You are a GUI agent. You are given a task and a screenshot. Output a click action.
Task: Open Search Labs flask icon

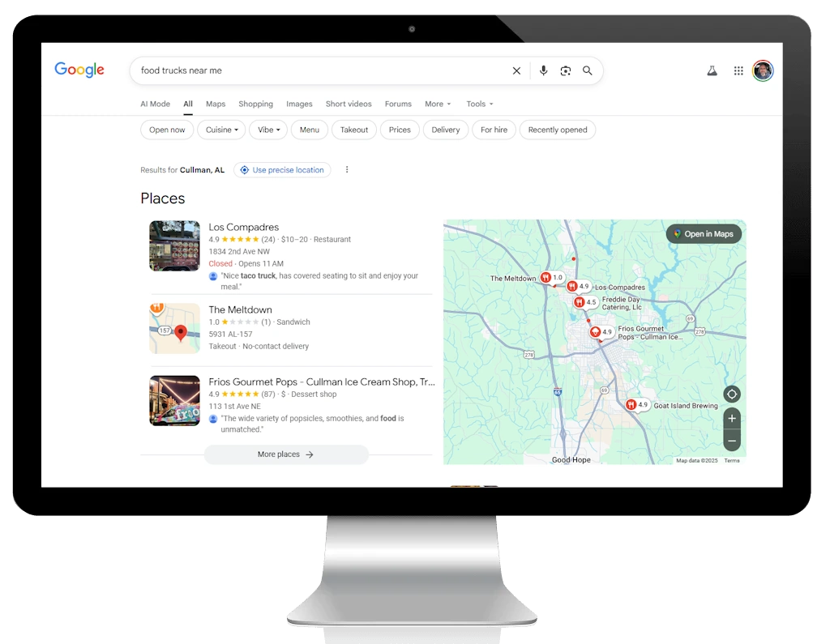coord(712,71)
